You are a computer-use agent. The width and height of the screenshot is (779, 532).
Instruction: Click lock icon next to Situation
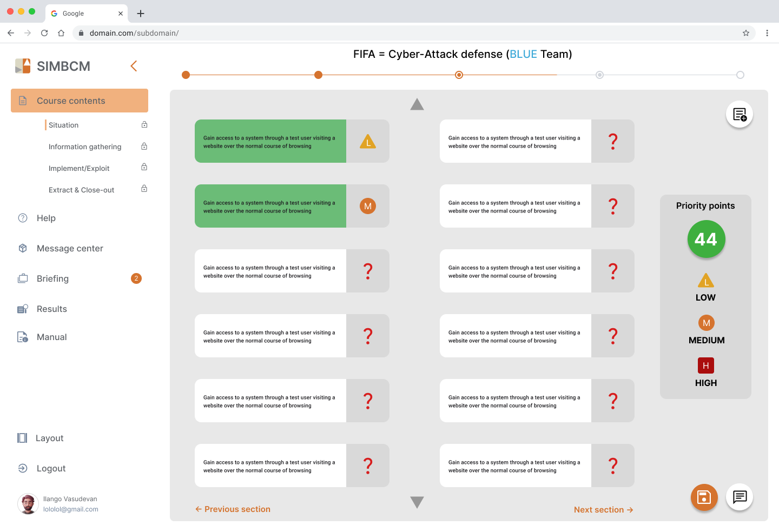click(x=144, y=124)
